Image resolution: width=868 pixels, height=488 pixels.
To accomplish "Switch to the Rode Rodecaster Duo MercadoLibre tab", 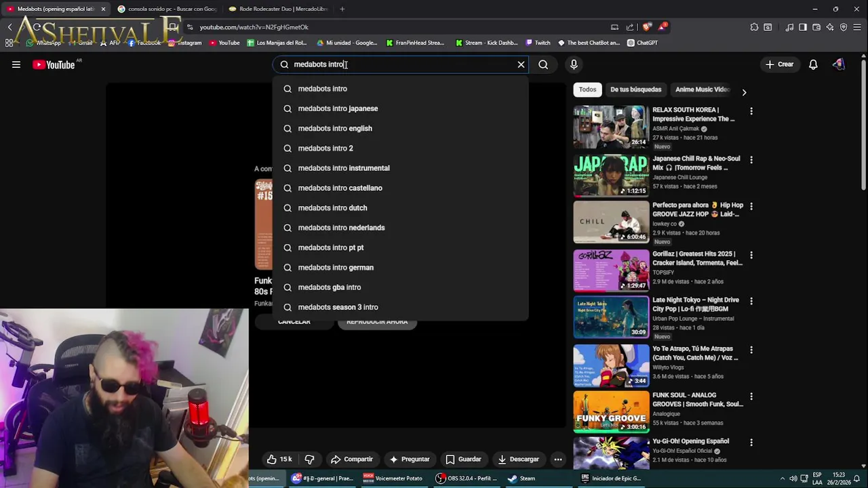I will [278, 9].
